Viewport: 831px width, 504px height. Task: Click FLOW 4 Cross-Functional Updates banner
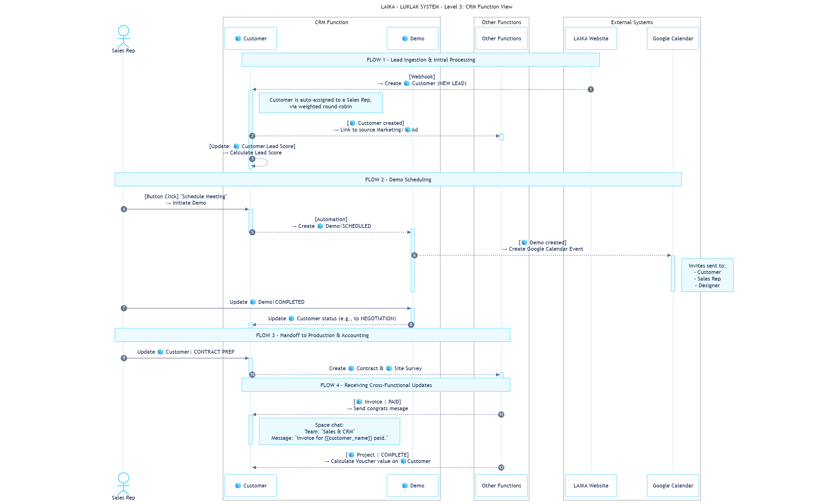(x=376, y=385)
